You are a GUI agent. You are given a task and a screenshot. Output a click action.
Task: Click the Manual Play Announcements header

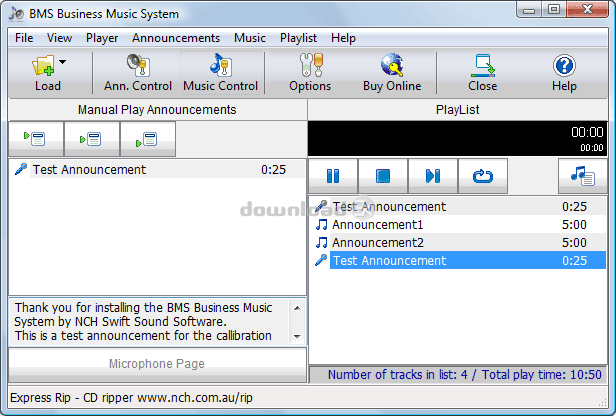(157, 110)
